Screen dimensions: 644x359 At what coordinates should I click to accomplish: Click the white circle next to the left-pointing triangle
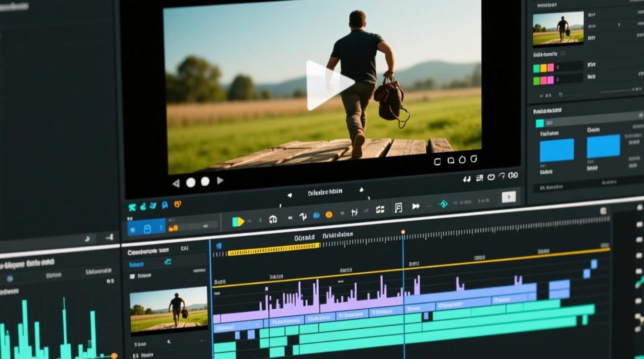click(191, 182)
